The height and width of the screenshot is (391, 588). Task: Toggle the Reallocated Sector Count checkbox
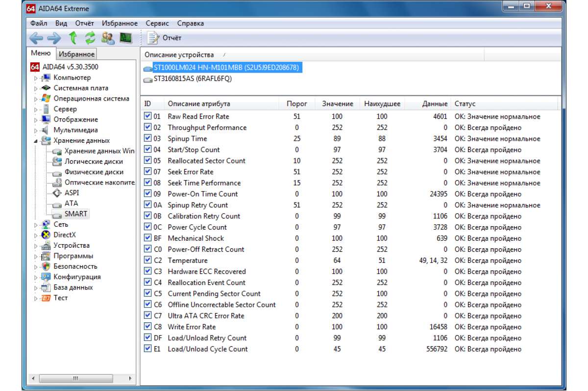[147, 160]
